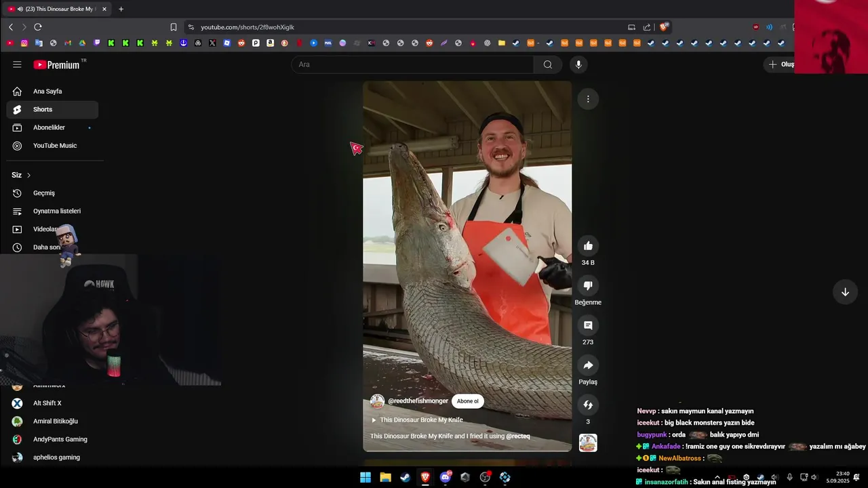
Task: Click the channel avatar on Short
Action: (x=377, y=401)
